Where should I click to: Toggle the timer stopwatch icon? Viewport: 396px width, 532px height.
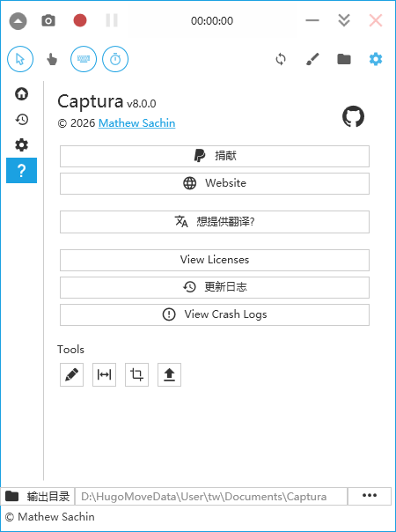tap(115, 59)
